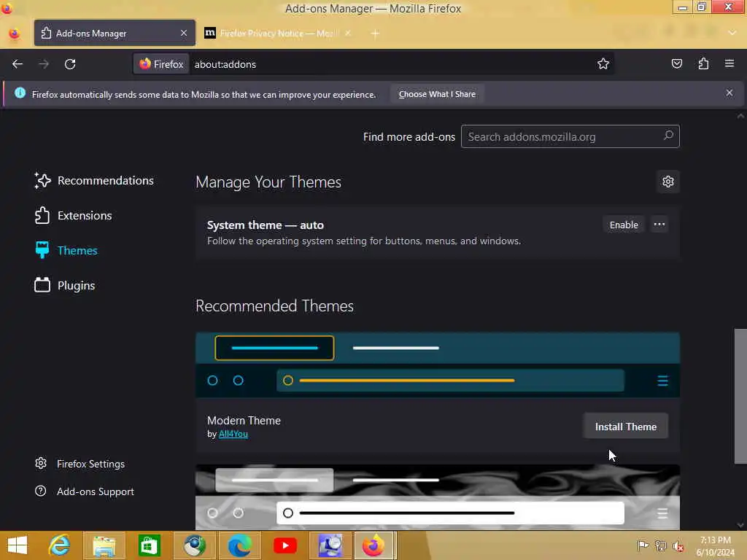Open the Firefox hamburger application menu
747x560 pixels.
pos(729,63)
